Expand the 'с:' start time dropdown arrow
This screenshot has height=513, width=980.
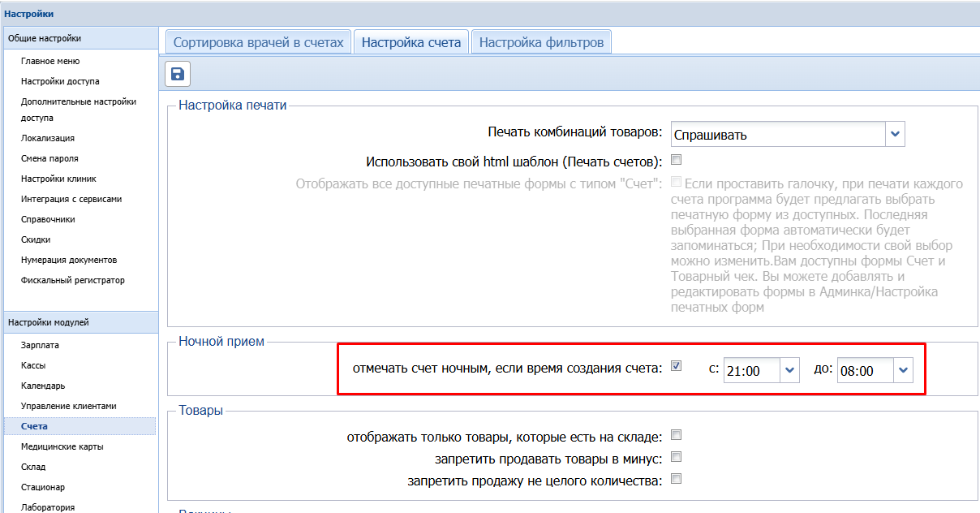point(790,370)
